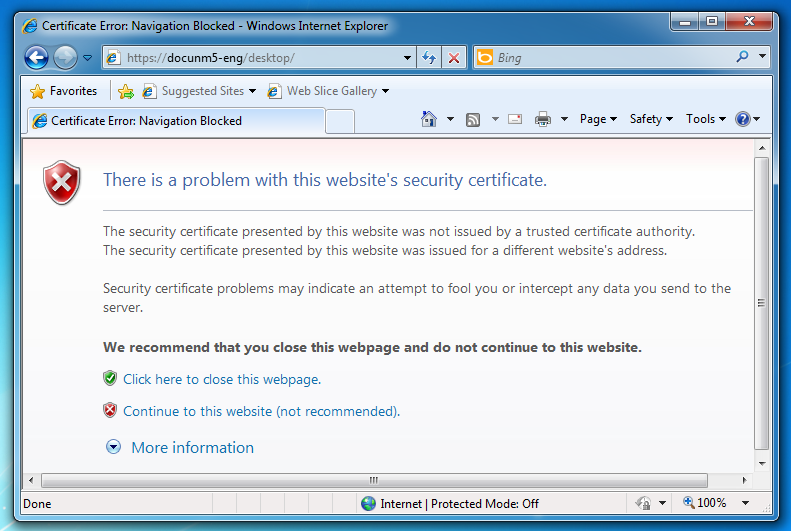Open the Tools menu
The width and height of the screenshot is (791, 531).
(x=706, y=119)
